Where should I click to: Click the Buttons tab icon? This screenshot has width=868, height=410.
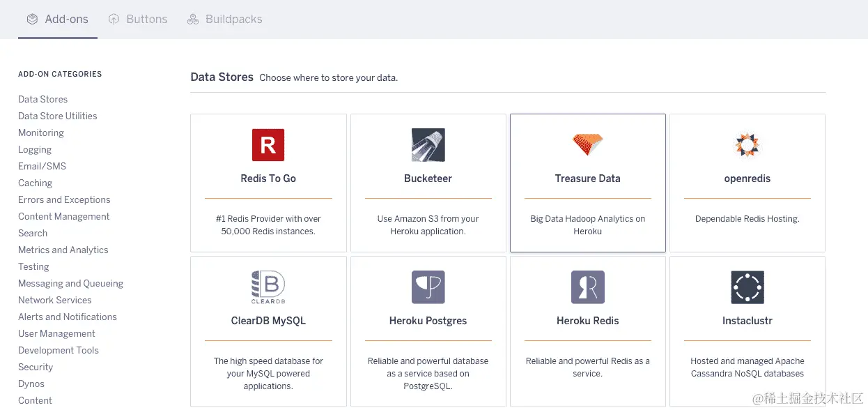coord(114,20)
